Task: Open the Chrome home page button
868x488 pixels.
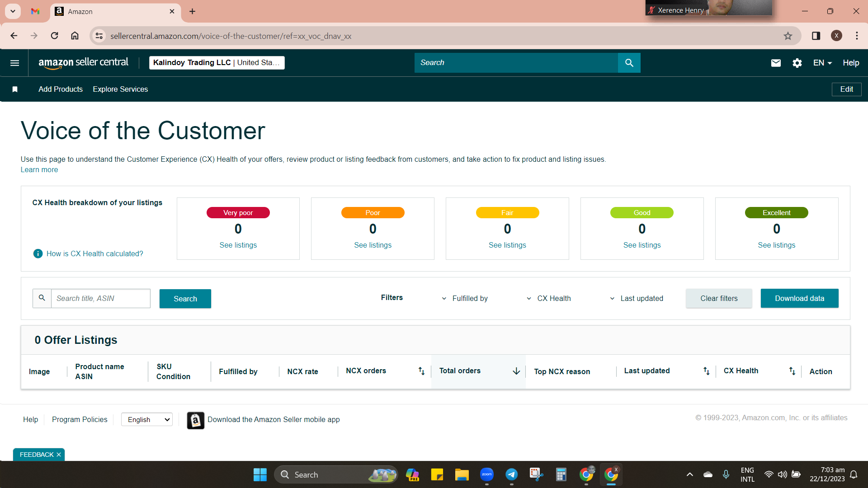Action: click(75, 36)
